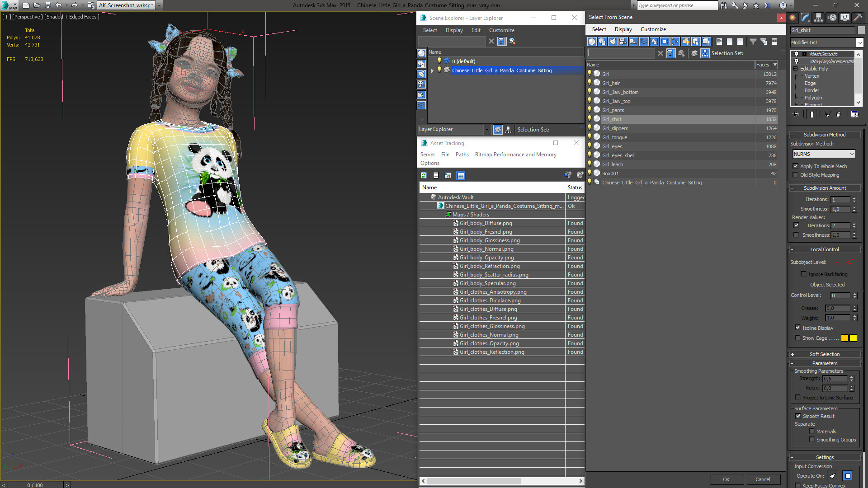
Task: Open the Layer Explorer mode dropdown
Action: 486,130
